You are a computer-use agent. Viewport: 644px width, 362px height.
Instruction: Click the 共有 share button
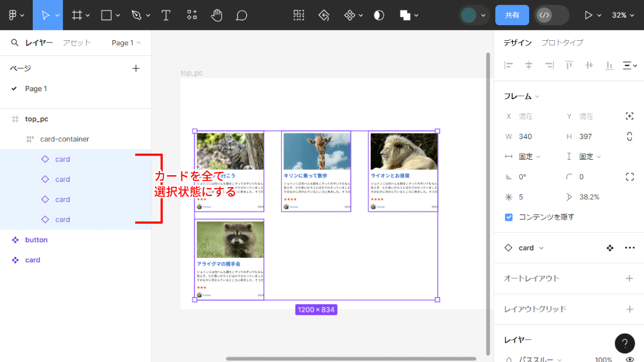512,15
